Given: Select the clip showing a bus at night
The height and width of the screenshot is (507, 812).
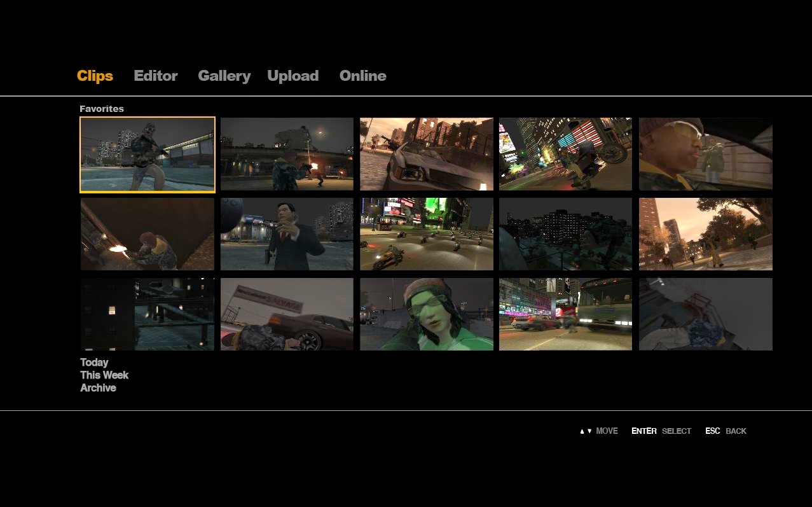Looking at the screenshot, I should click(565, 314).
